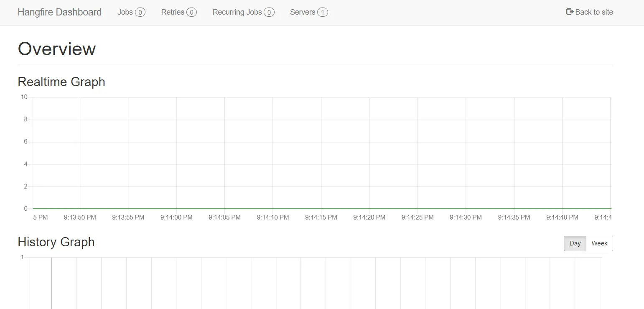This screenshot has width=644, height=309.
Task: Open the Servers page
Action: click(309, 12)
